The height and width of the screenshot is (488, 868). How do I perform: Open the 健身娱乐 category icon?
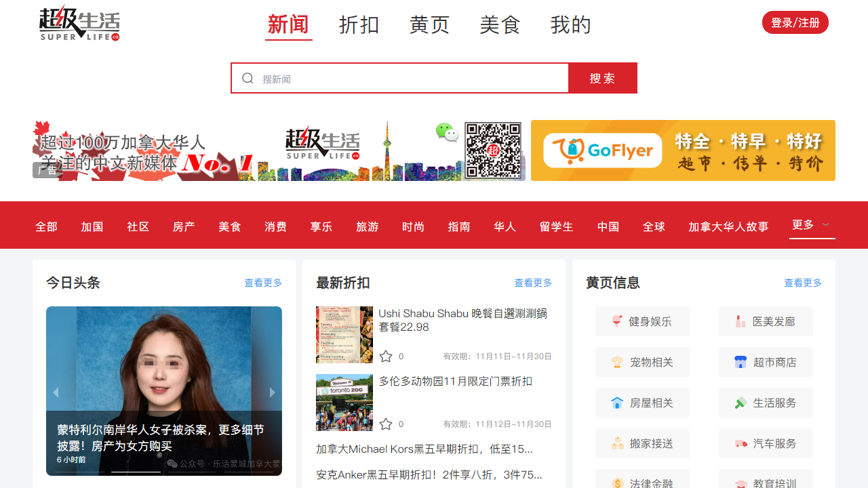point(616,321)
